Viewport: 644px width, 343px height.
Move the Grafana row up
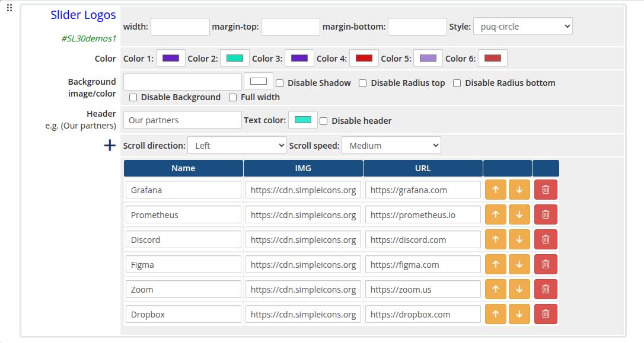pyautogui.click(x=496, y=190)
